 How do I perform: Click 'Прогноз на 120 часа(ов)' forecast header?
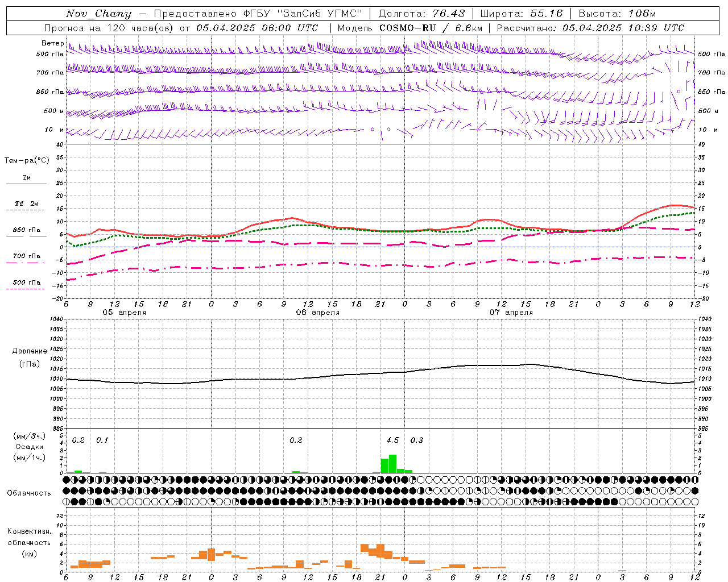click(x=109, y=28)
